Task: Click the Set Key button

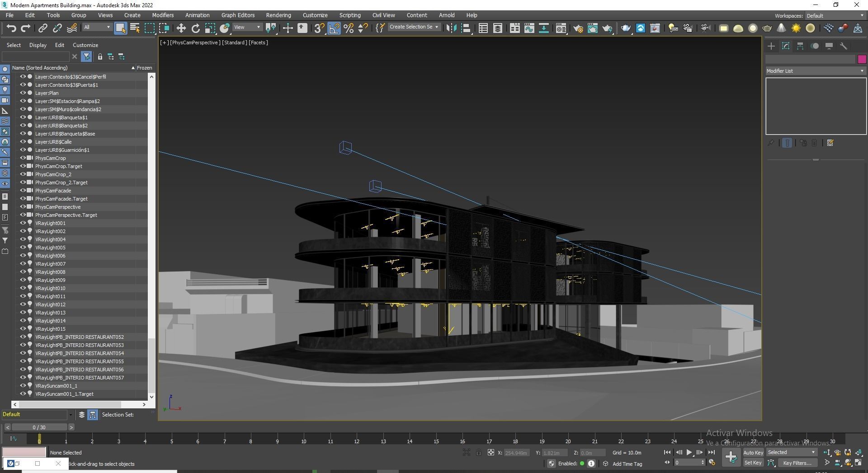Action: tap(753, 463)
